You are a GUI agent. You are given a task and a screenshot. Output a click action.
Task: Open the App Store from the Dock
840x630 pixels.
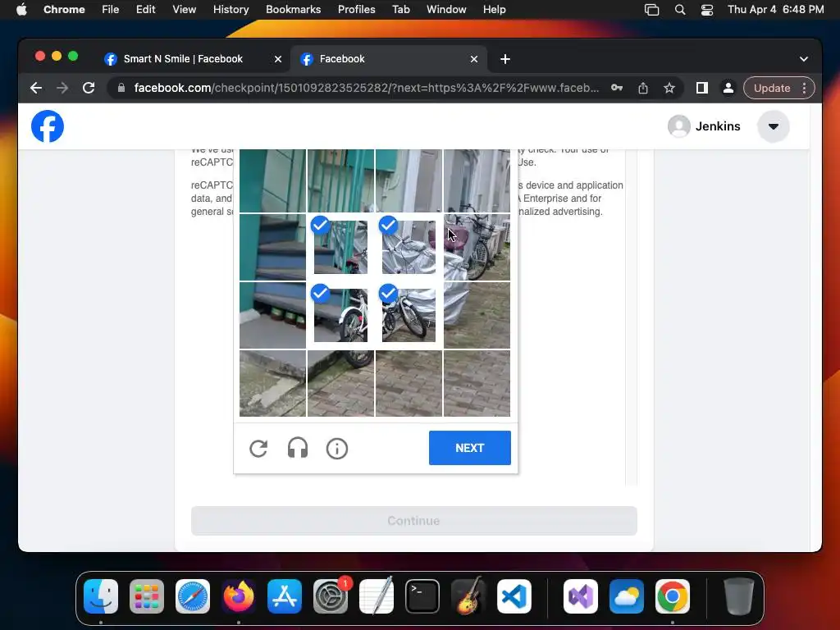click(285, 596)
